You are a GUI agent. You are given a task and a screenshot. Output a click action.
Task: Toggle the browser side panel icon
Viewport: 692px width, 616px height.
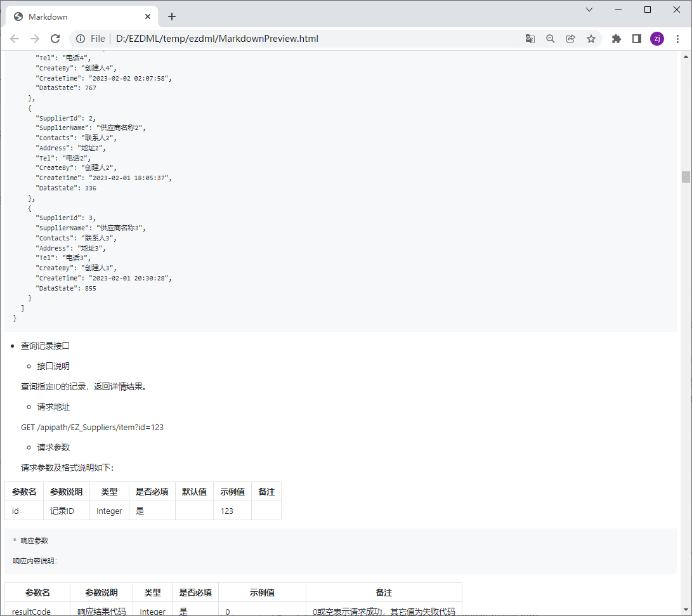[636, 39]
